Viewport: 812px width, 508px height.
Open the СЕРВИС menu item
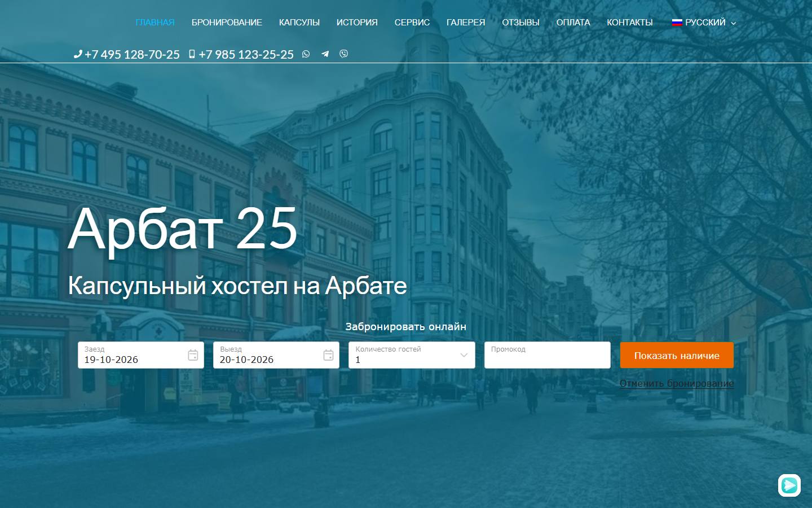pos(412,23)
